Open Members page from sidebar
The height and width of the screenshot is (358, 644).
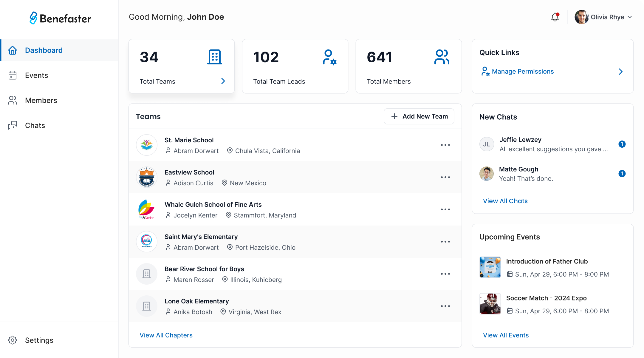tap(41, 101)
